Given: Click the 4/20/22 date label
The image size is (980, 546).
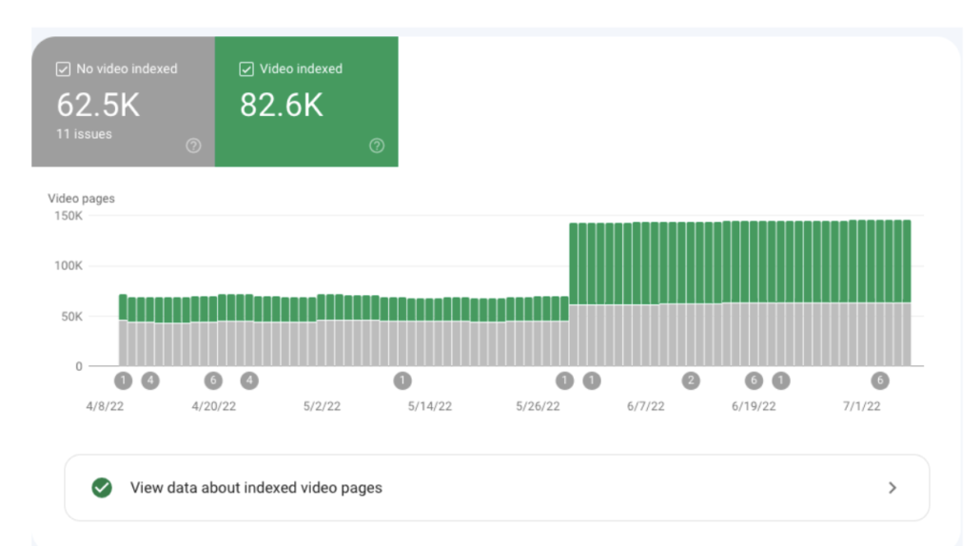Looking at the screenshot, I should [214, 406].
